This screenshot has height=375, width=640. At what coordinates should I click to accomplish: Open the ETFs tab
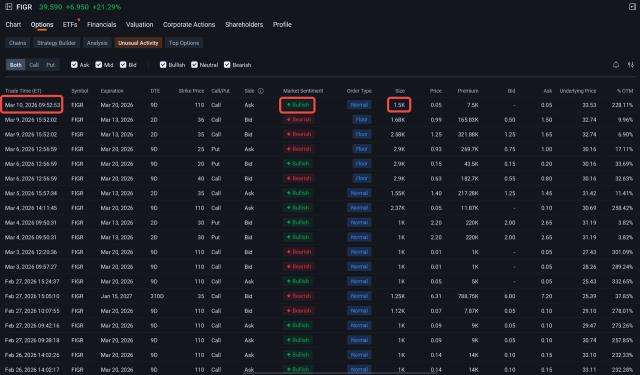pyautogui.click(x=70, y=24)
